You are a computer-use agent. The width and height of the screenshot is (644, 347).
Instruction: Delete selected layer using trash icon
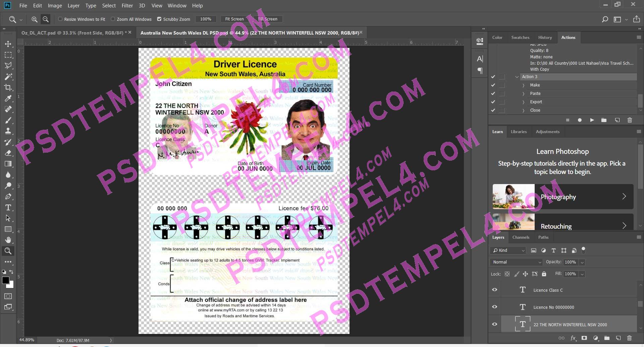[630, 338]
